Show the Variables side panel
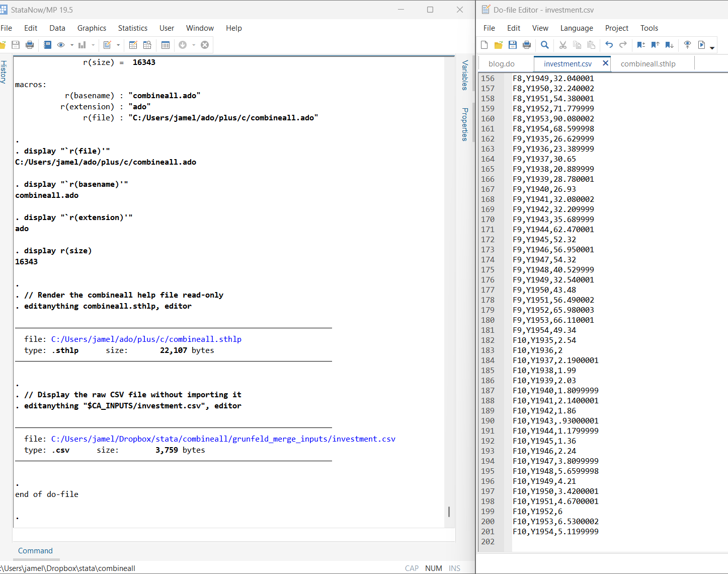728x574 pixels. pos(465,75)
